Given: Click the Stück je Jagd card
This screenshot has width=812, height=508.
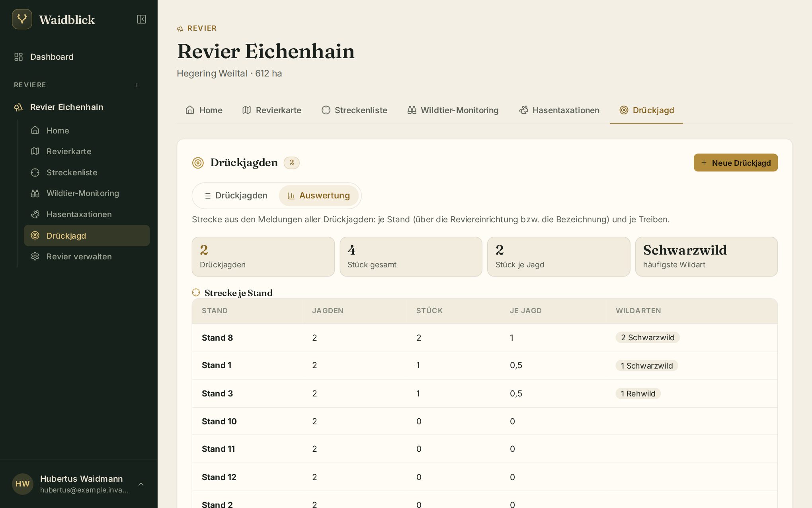Looking at the screenshot, I should pyautogui.click(x=559, y=257).
